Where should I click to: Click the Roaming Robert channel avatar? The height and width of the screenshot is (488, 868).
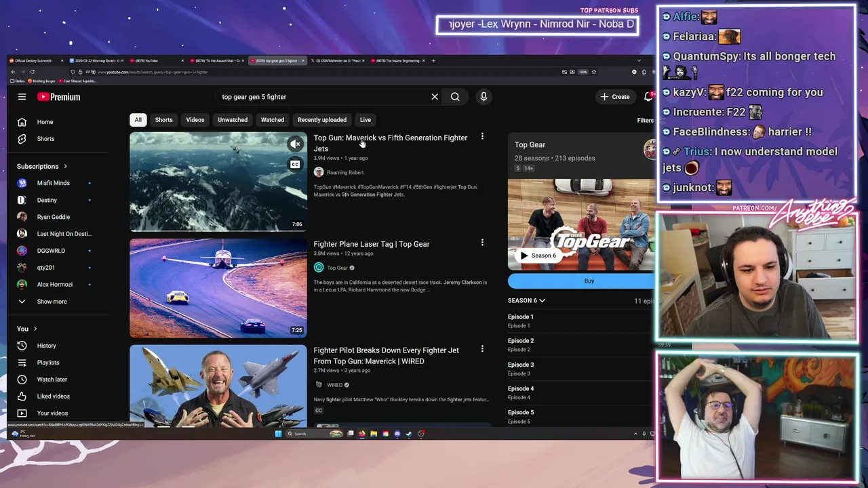coord(319,172)
